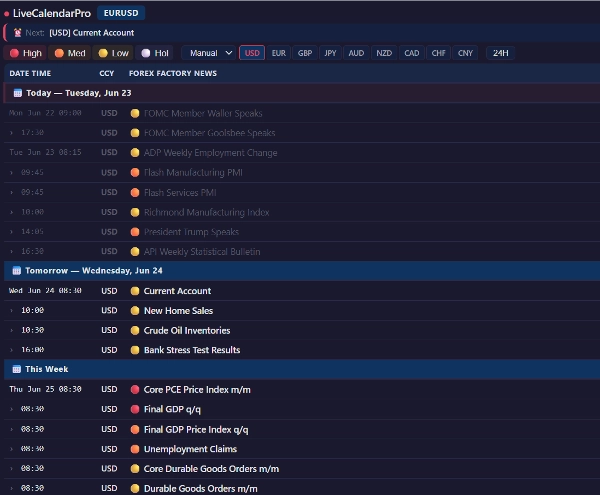The width and height of the screenshot is (600, 495).
Task: Open the Manual mode dropdown
Action: (x=209, y=53)
